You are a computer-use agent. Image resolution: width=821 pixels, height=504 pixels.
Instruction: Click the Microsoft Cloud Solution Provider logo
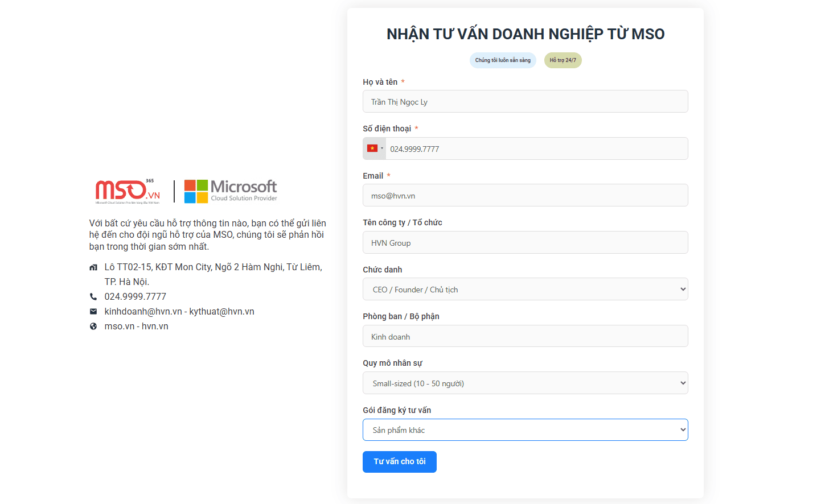click(x=230, y=191)
